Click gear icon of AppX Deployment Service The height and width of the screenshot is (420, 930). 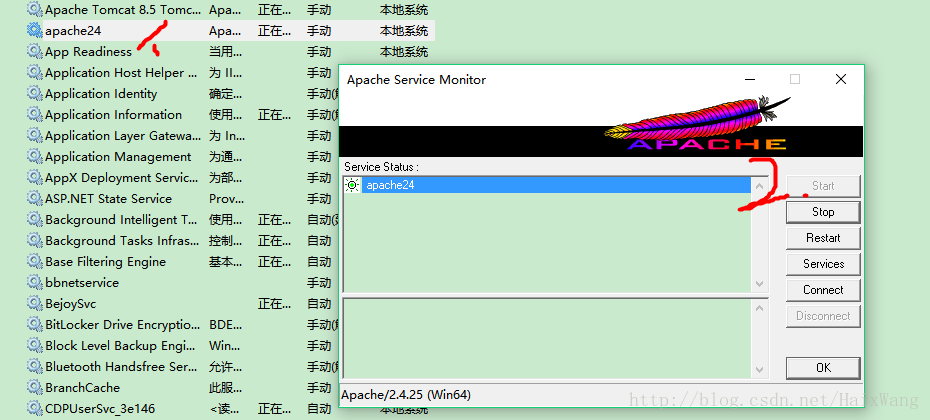tap(35, 177)
